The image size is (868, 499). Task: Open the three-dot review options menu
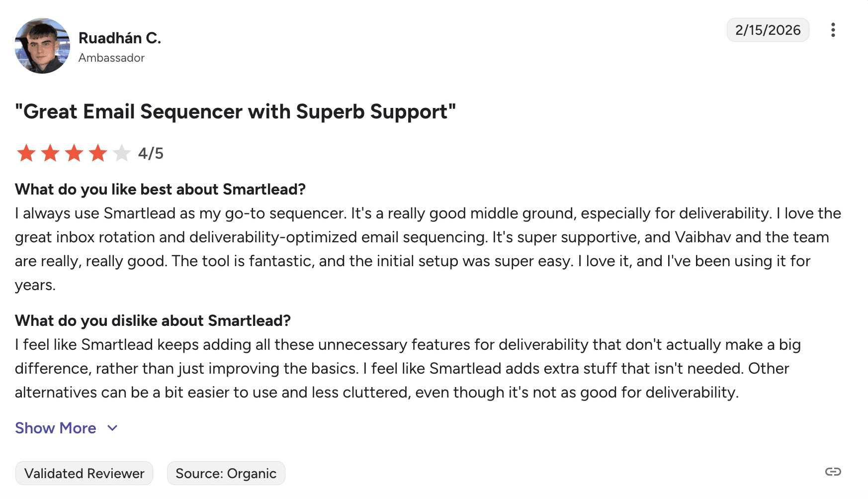point(833,30)
